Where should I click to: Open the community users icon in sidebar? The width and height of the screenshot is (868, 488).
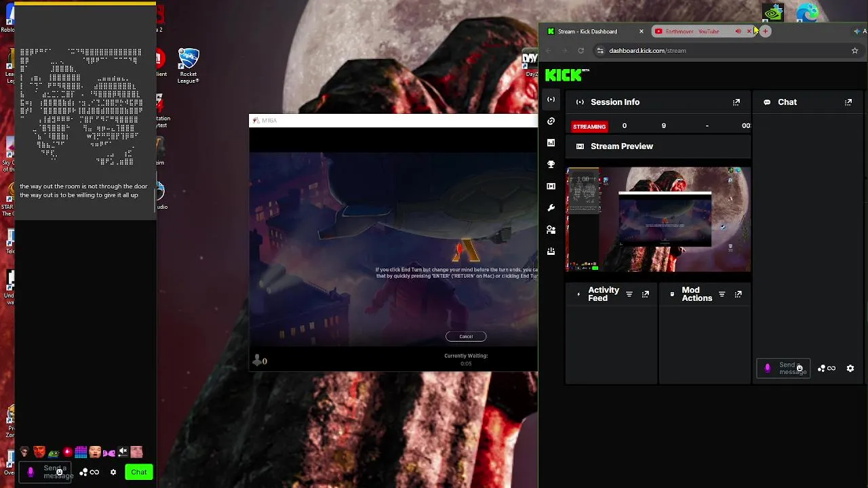pos(551,230)
